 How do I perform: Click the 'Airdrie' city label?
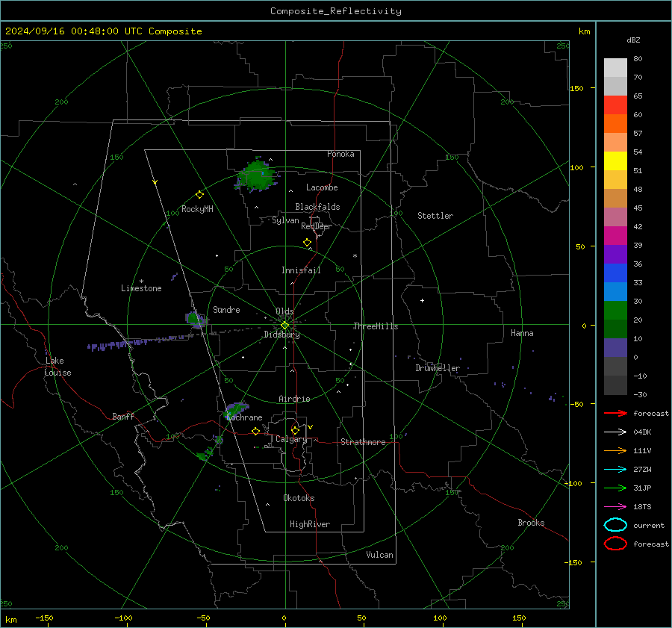point(294,399)
